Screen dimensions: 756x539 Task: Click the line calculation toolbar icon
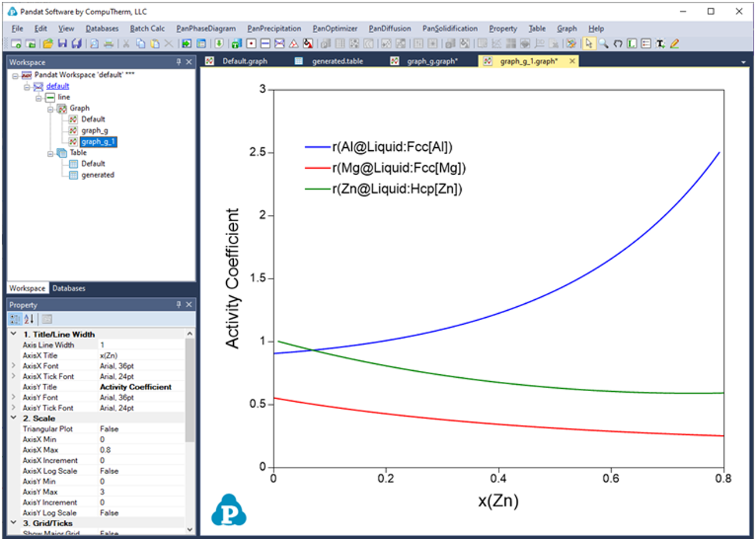265,44
